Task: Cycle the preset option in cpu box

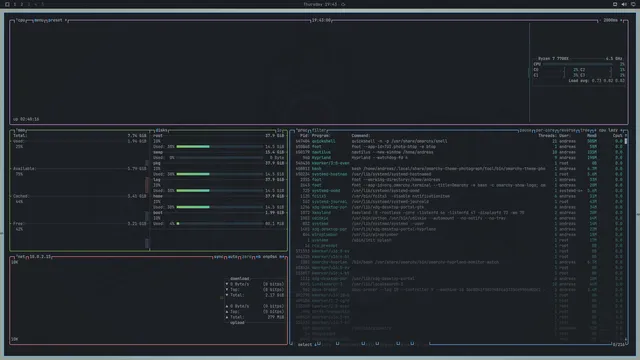Action: coord(57,20)
